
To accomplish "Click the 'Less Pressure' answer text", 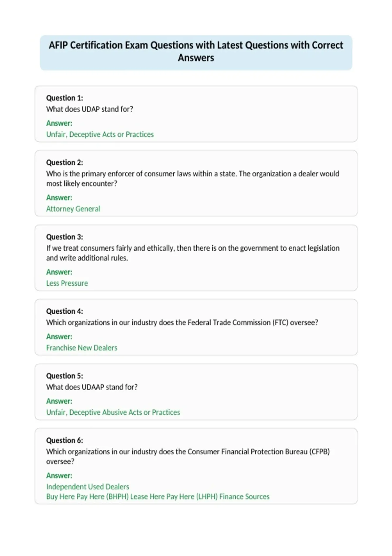I will point(67,283).
